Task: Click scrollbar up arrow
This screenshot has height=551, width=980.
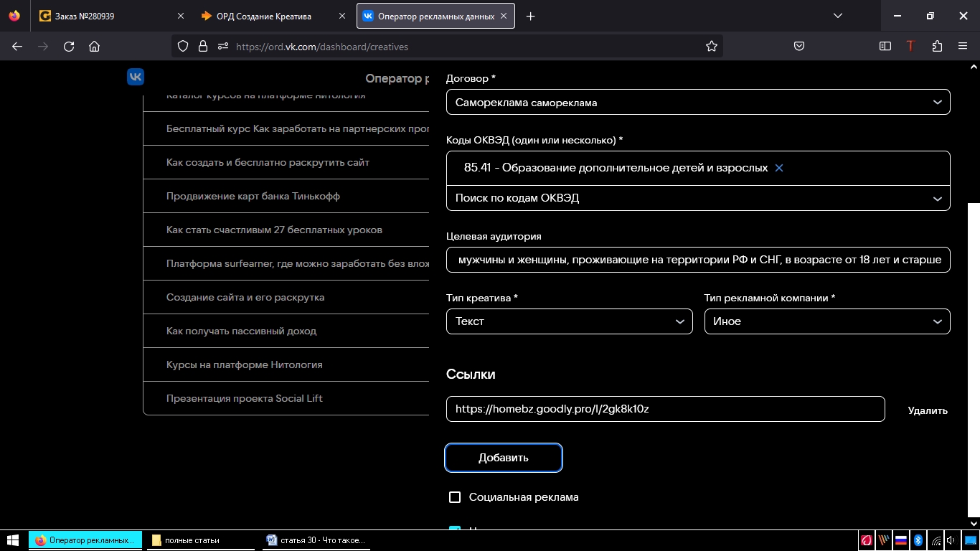Action: 974,66
